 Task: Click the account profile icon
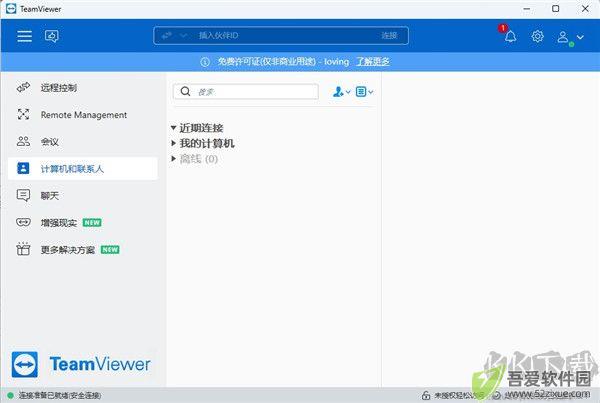[x=562, y=37]
